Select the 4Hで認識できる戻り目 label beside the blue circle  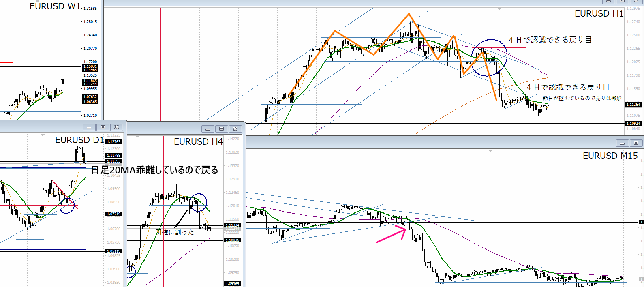click(x=550, y=40)
